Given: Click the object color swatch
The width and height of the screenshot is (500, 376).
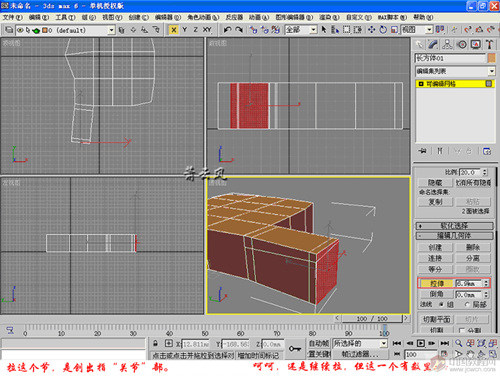Looking at the screenshot, I should 491,58.
